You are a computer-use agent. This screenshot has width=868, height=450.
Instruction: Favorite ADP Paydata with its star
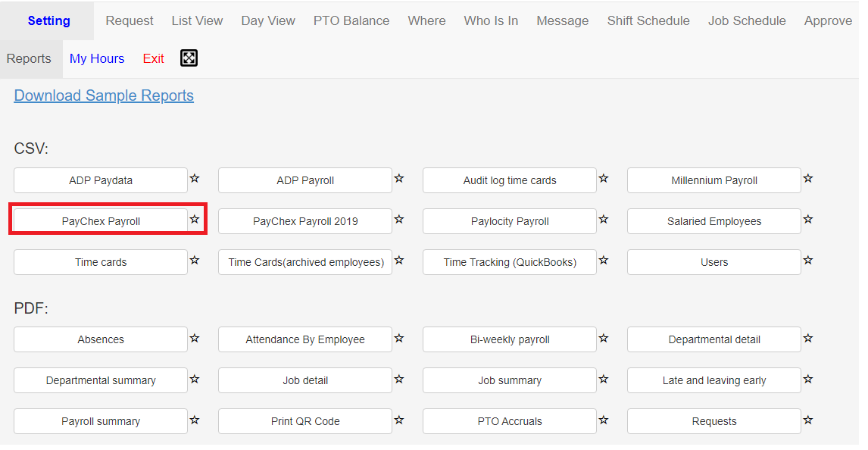click(x=195, y=178)
